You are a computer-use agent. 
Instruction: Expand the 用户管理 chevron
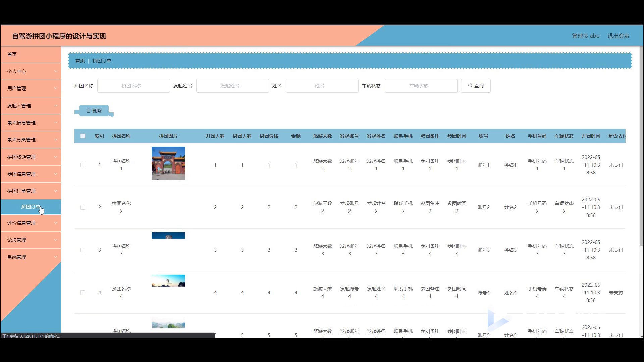(56, 88)
